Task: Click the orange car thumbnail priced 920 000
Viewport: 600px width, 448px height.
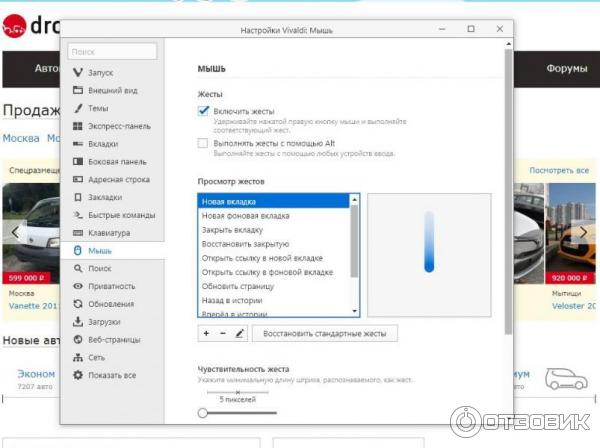Action: (x=571, y=233)
